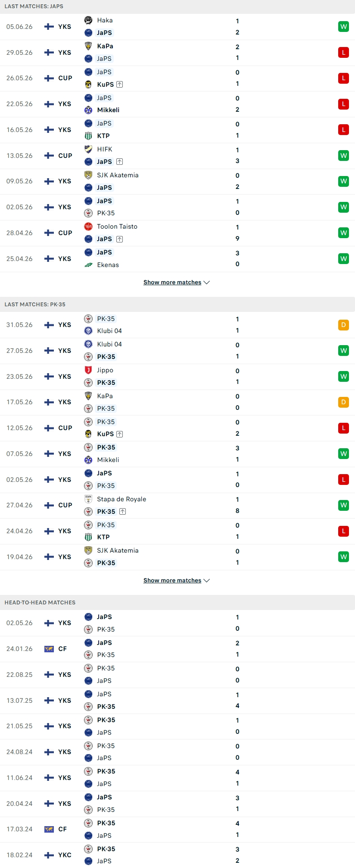Click date 21.05.25 in head-to-head
355x868 pixels.
click(x=19, y=726)
